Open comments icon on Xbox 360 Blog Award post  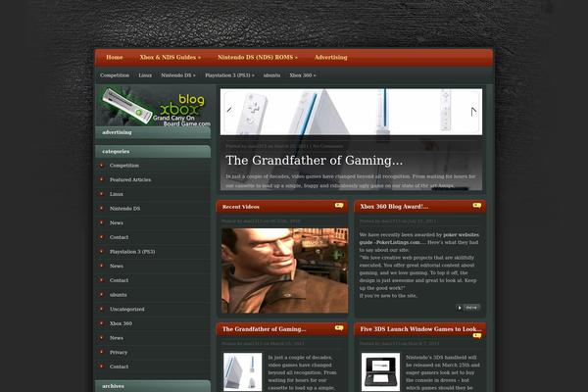pos(477,205)
